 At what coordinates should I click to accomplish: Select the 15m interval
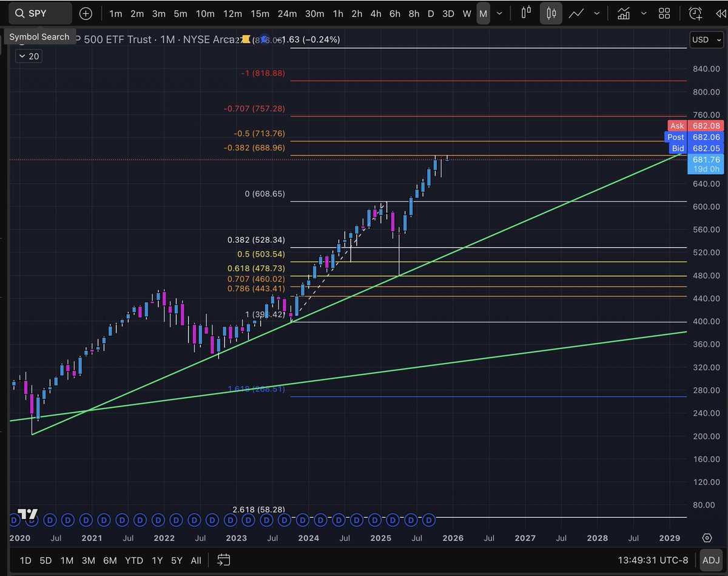pos(260,13)
